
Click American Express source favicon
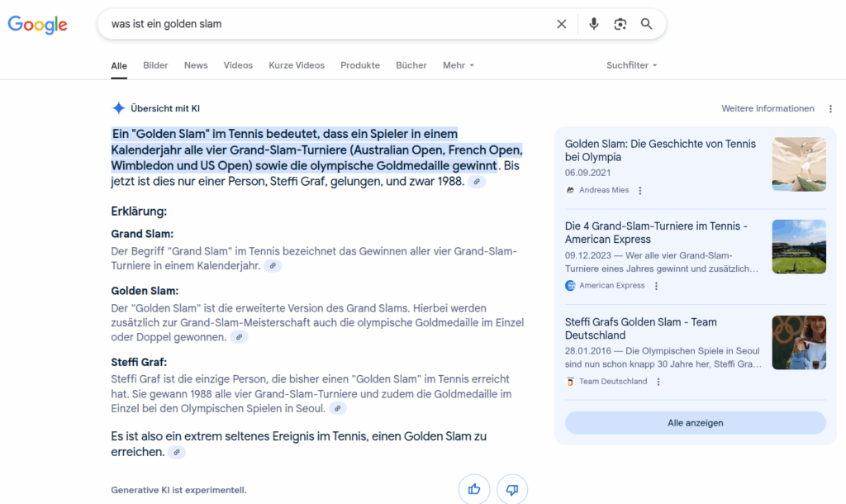pyautogui.click(x=570, y=285)
